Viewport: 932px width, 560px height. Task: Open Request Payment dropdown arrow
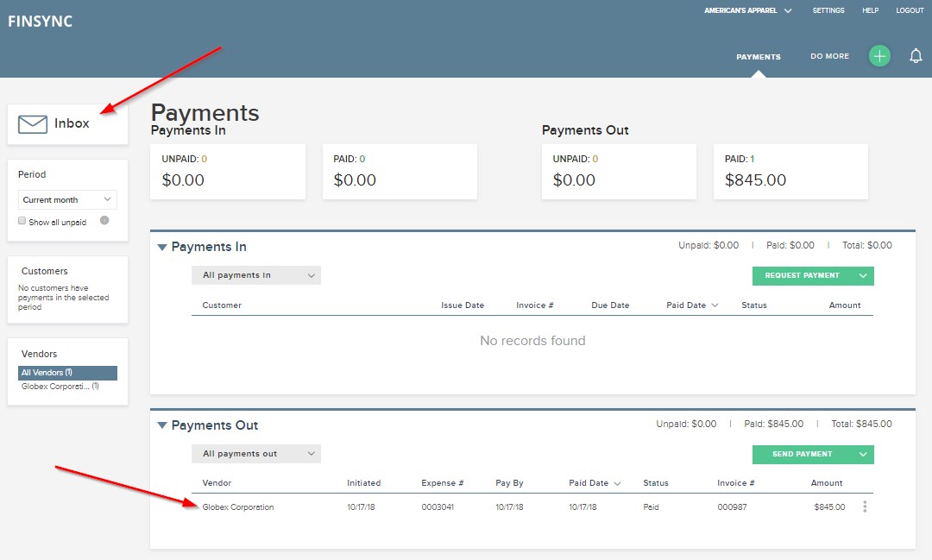click(x=863, y=276)
